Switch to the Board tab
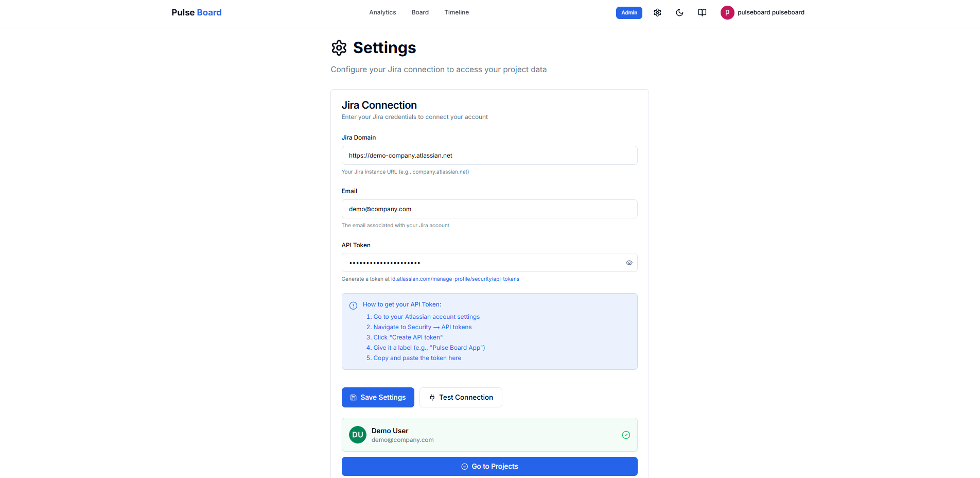This screenshot has width=980, height=478. 420,12
